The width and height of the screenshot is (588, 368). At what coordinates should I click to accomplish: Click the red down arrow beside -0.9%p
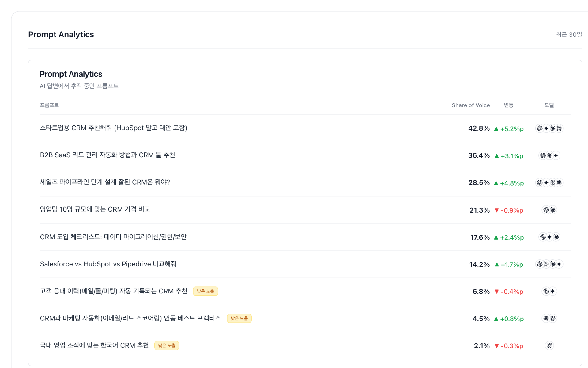496,210
